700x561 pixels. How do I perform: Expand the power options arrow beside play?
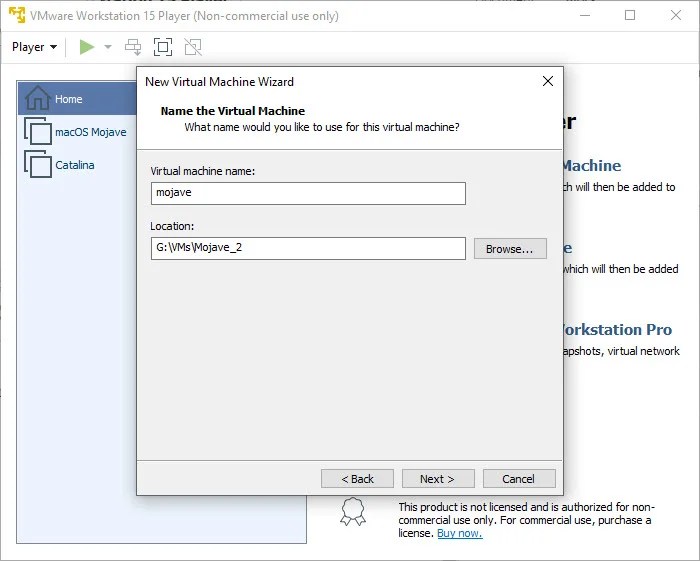[108, 46]
